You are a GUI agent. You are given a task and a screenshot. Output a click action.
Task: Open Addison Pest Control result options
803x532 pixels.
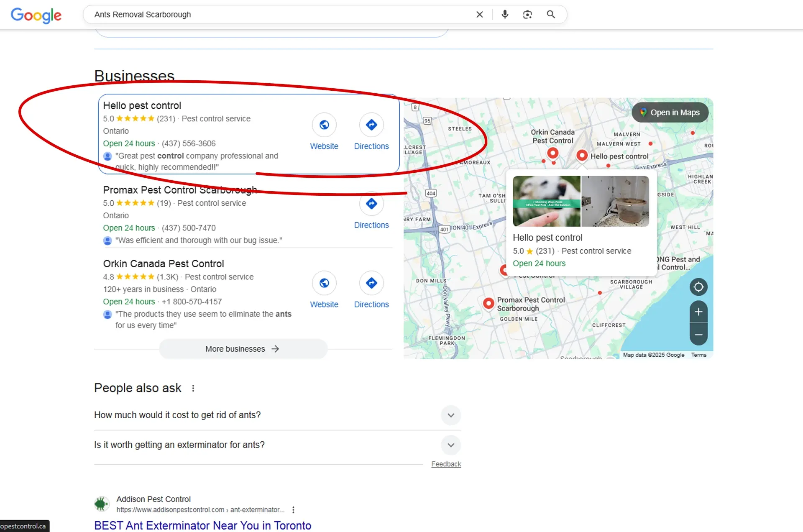point(293,510)
